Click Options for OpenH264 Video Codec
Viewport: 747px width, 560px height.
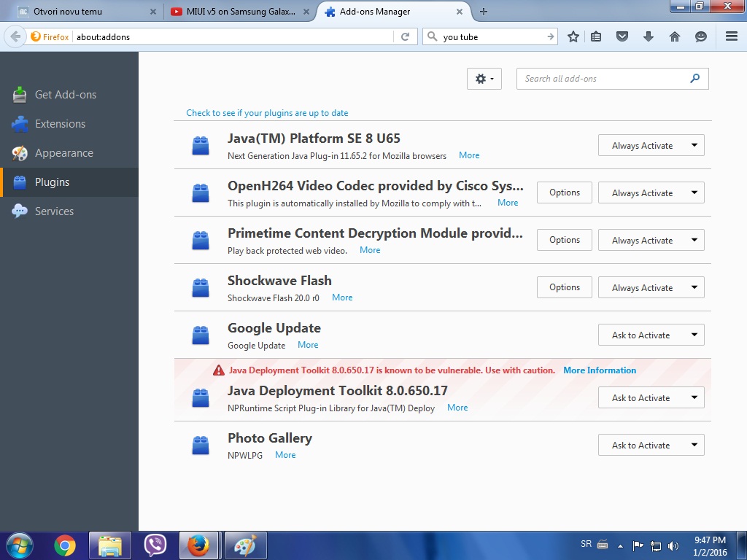click(564, 192)
